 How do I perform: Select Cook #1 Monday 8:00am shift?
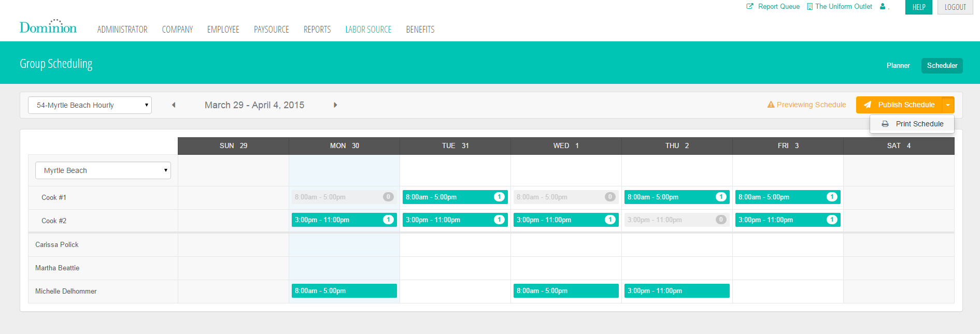[344, 197]
